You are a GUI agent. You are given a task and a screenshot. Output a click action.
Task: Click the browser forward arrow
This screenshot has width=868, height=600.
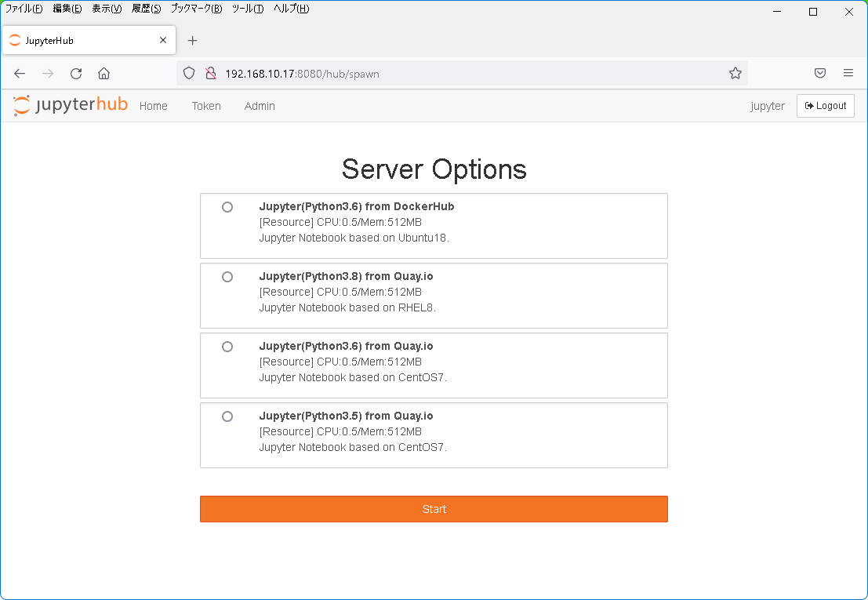tap(48, 74)
